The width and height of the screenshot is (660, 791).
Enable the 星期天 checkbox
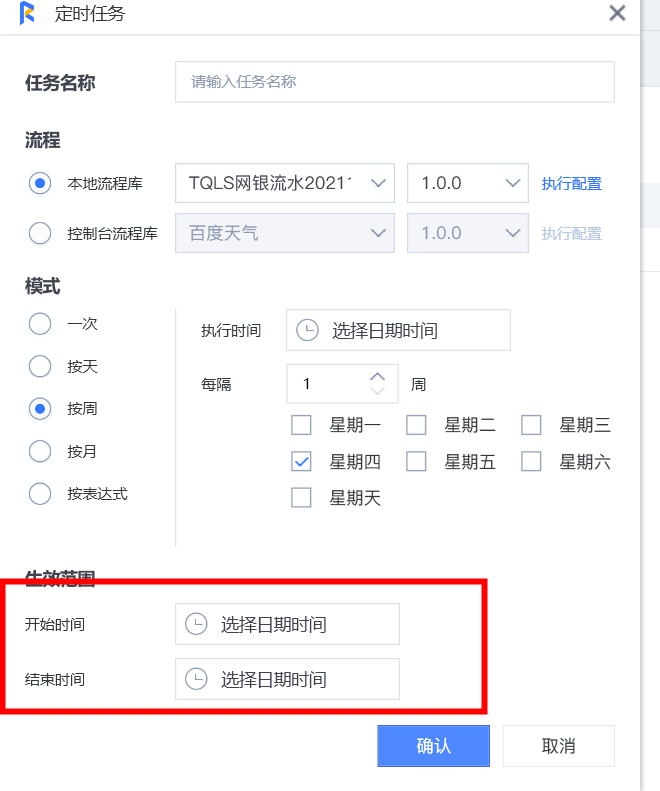[x=301, y=497]
